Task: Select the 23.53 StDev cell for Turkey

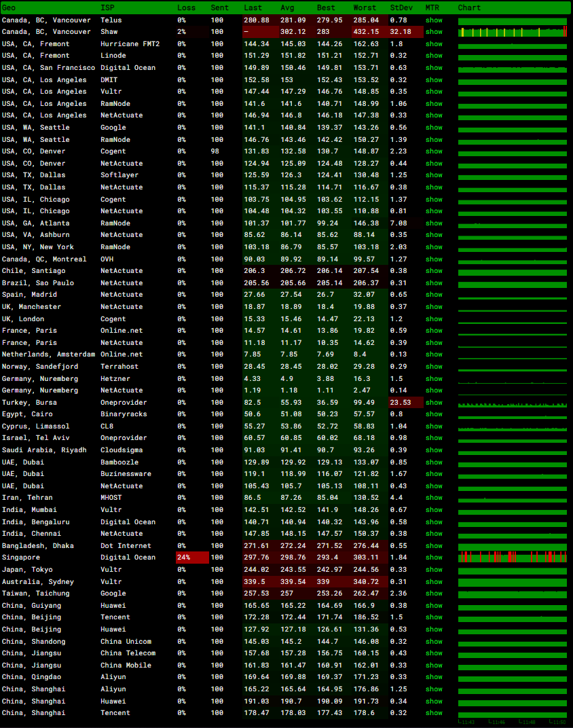Action: (405, 402)
